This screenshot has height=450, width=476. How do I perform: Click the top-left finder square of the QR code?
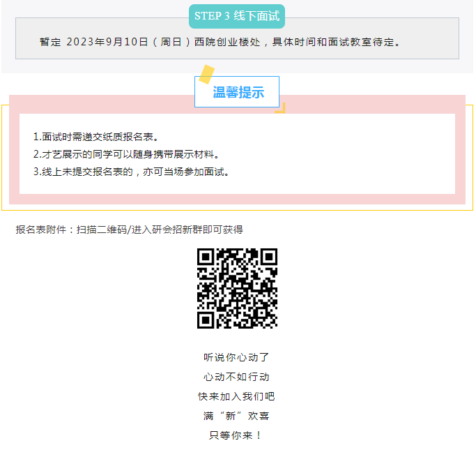[206, 257]
